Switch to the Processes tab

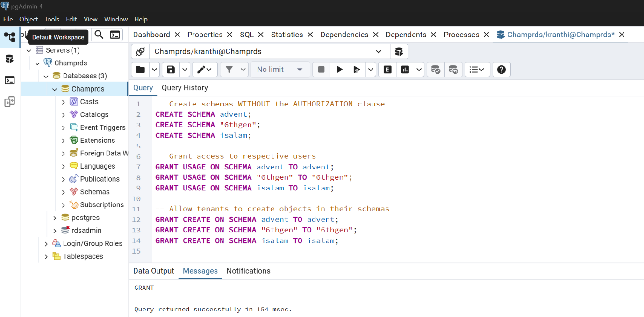click(461, 35)
